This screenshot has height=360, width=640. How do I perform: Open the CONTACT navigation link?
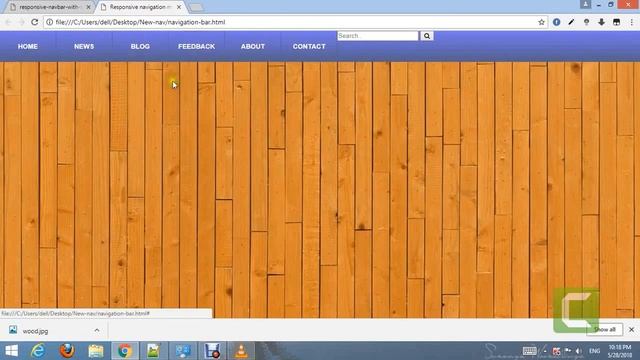[309, 47]
